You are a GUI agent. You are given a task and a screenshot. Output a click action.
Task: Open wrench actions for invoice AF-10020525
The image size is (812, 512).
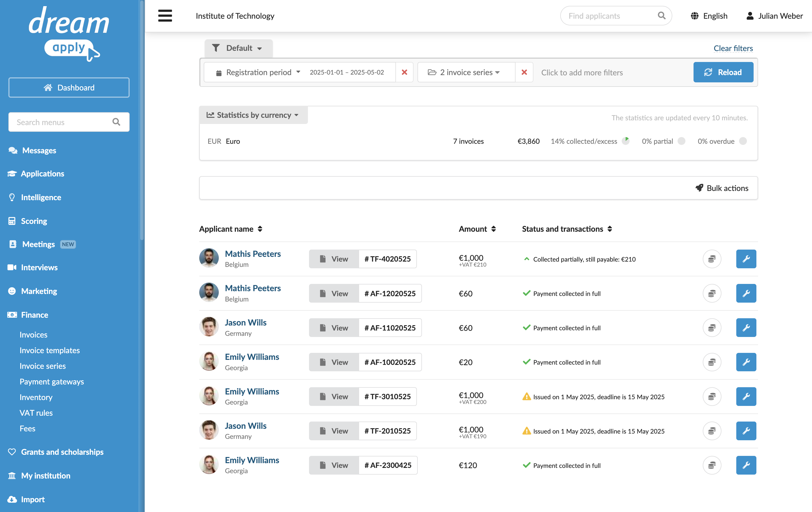(746, 362)
